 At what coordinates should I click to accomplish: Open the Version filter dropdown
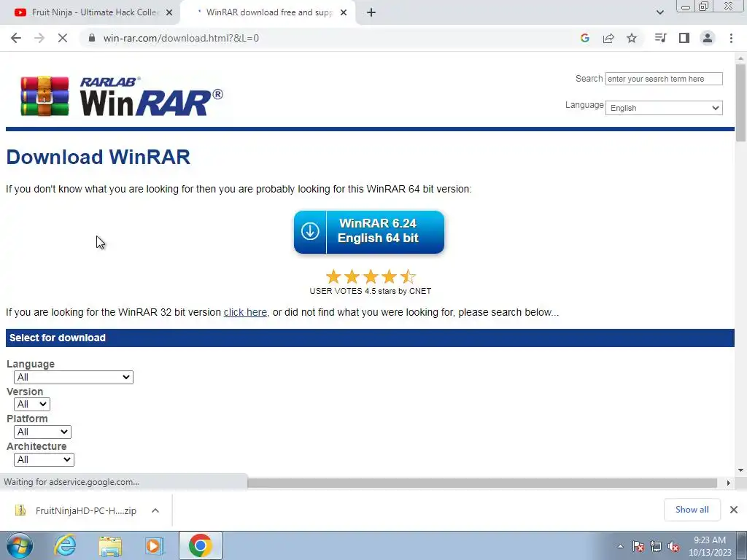[32, 404]
